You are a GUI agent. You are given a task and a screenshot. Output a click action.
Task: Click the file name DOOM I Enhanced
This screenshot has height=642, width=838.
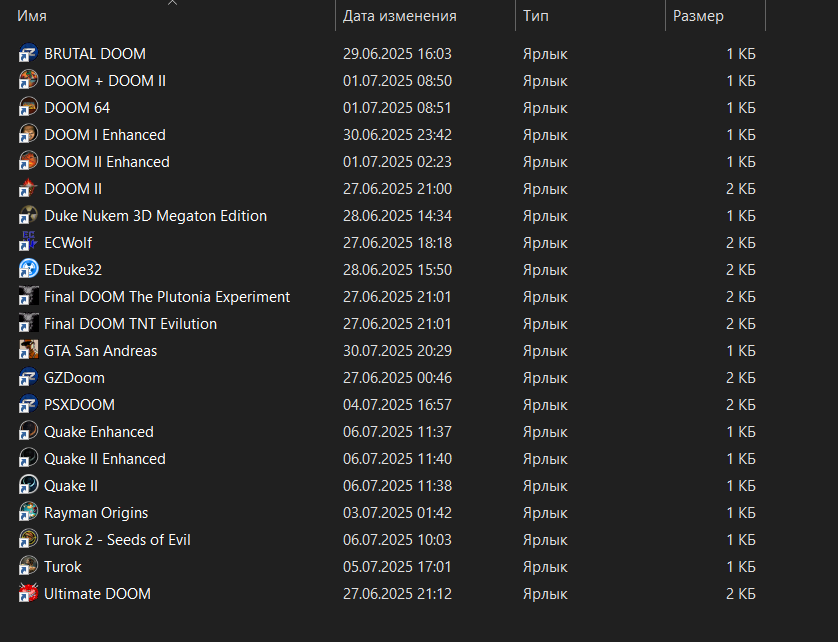(105, 135)
